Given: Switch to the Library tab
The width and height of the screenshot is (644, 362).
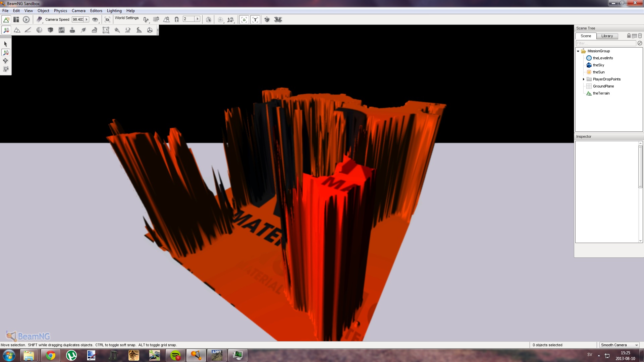Looking at the screenshot, I should (x=607, y=36).
